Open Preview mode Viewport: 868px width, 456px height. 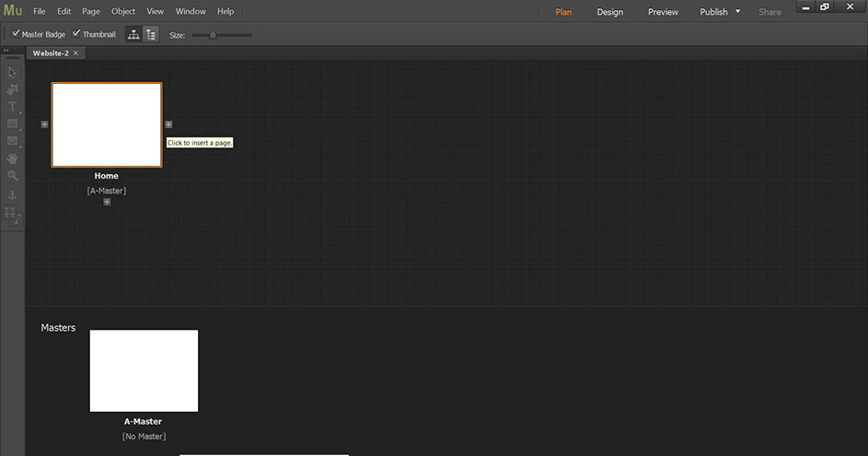coord(663,12)
